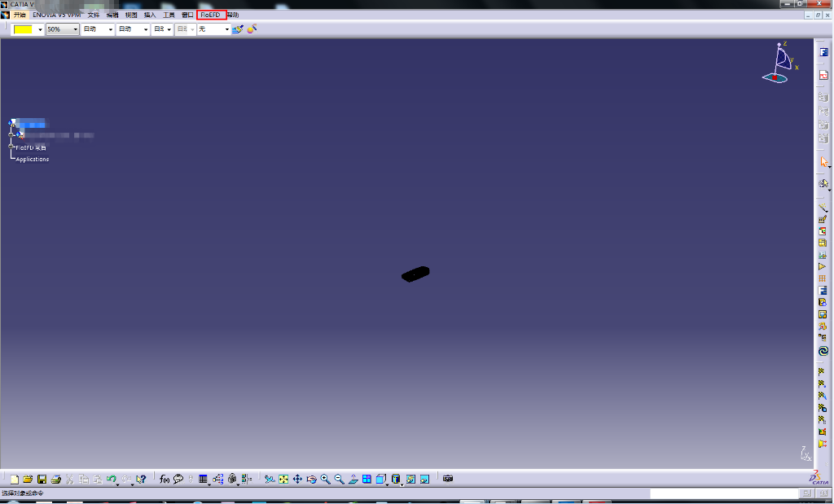Save with the floppy disk icon
This screenshot has height=504, width=834.
tap(42, 479)
